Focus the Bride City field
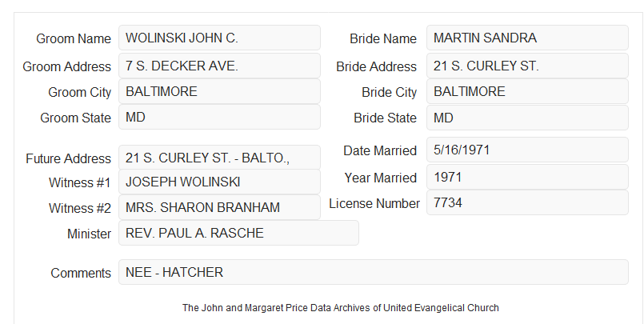Screen dimensions: 644x324 click(x=527, y=91)
